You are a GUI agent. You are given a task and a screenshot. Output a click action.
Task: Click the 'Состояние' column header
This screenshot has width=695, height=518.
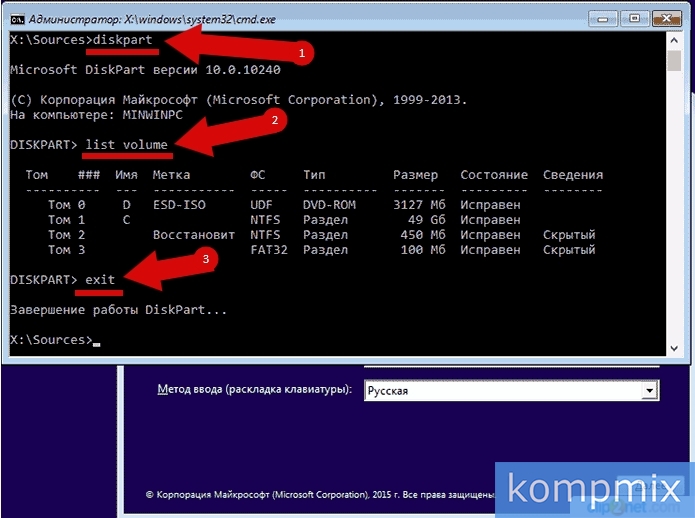click(494, 175)
